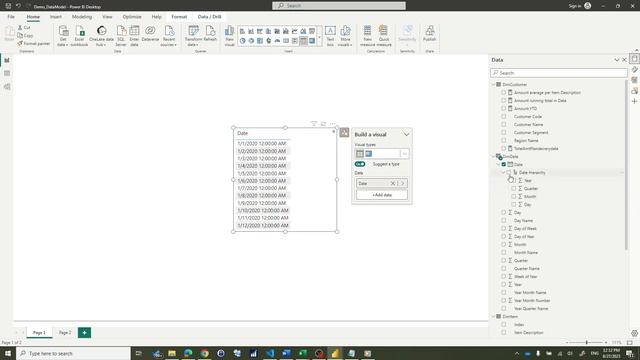
Task: Check the Amount YTD checkbox
Action: click(x=504, y=109)
